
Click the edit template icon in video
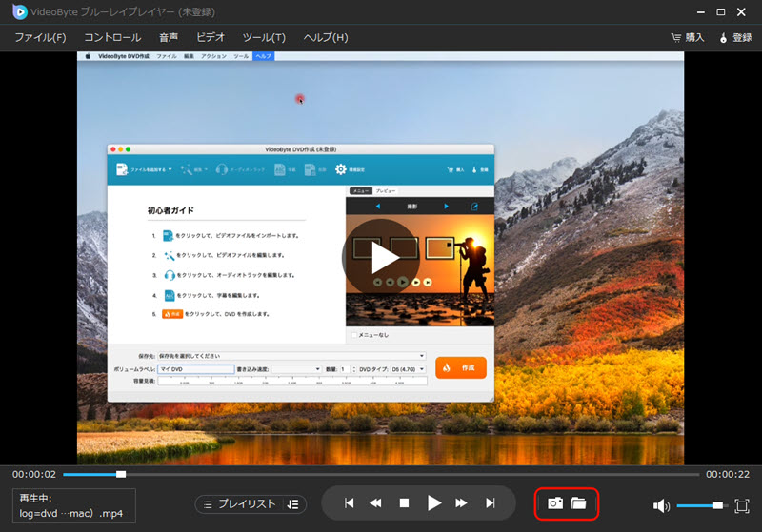click(474, 207)
